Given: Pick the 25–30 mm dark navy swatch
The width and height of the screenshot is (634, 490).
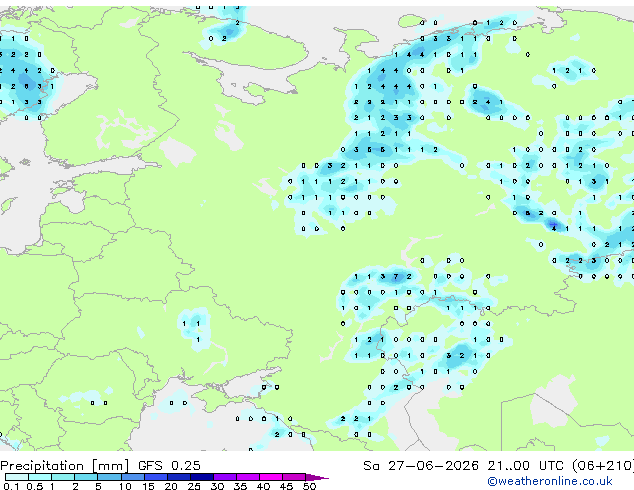Looking at the screenshot, I should point(201,477).
